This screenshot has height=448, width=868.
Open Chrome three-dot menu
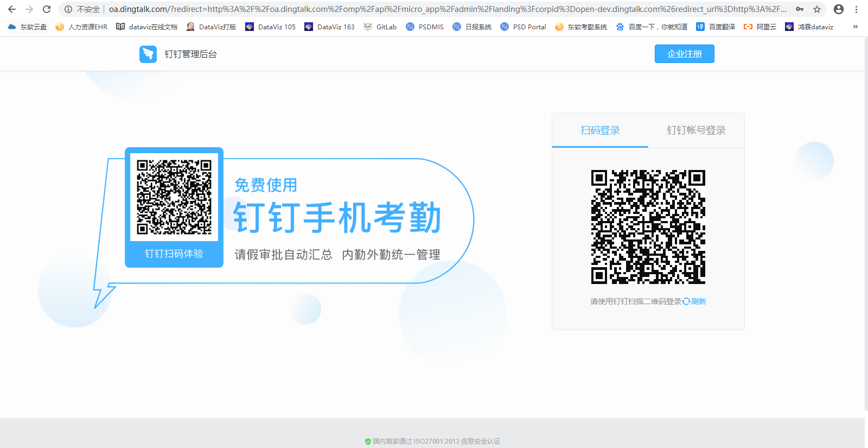(x=856, y=9)
